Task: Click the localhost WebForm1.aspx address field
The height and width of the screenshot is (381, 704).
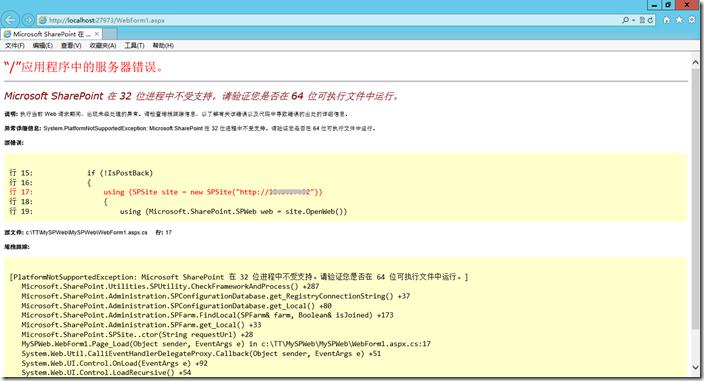Action: point(329,20)
